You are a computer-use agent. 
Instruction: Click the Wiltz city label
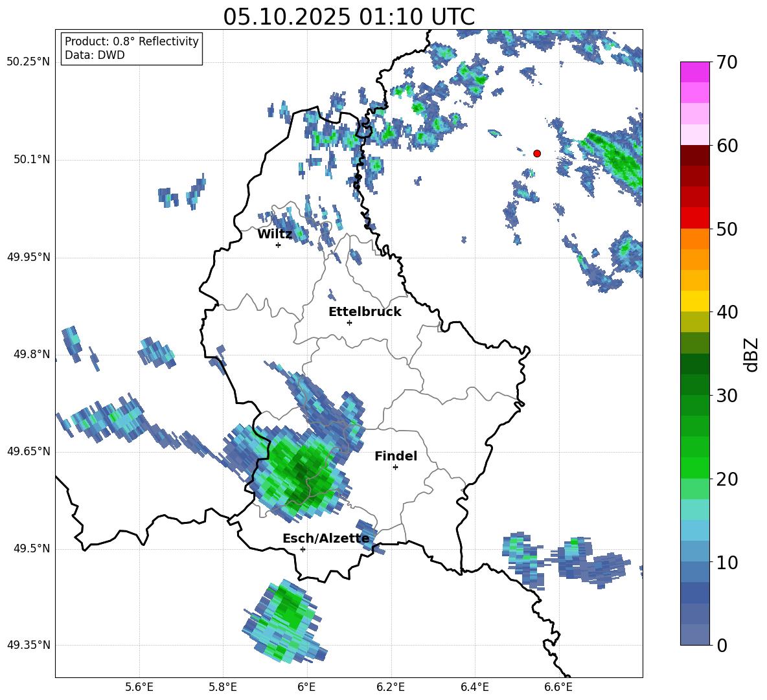pos(275,234)
